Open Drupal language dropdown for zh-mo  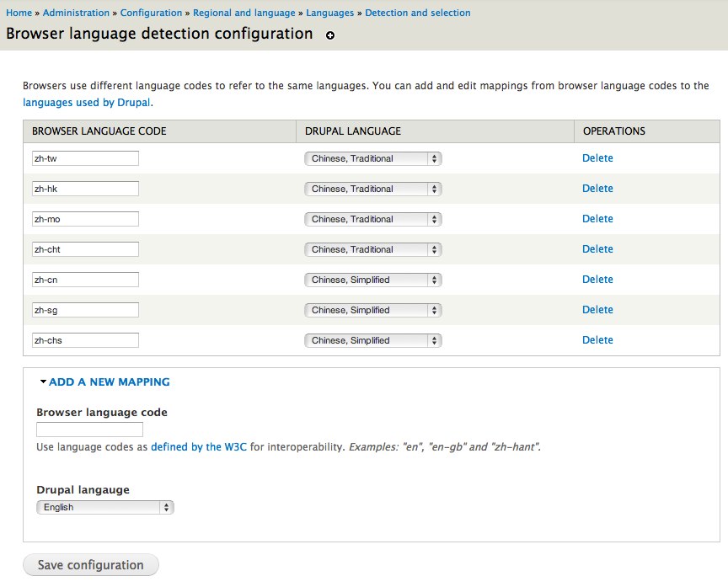[372, 220]
